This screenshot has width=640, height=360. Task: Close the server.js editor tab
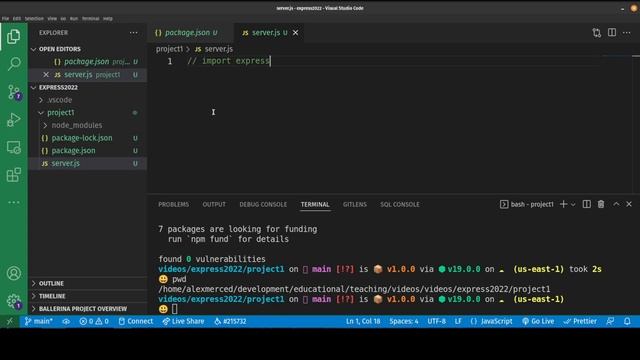296,33
